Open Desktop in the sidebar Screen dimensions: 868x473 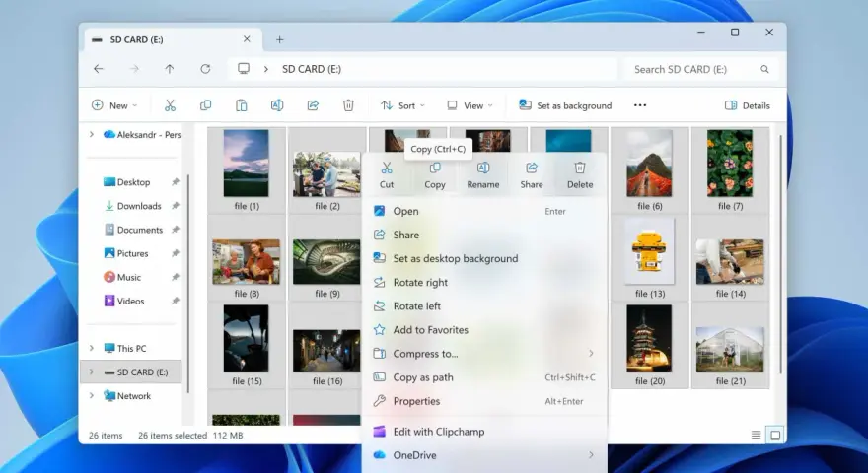click(133, 182)
